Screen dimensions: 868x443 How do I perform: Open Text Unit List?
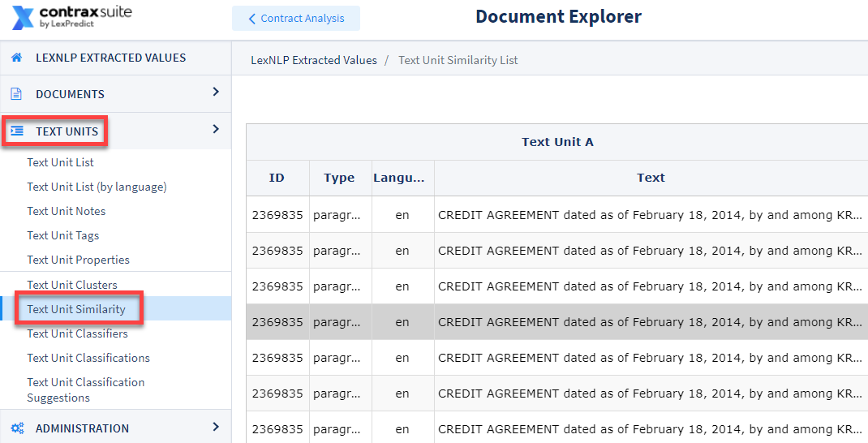pyautogui.click(x=60, y=162)
